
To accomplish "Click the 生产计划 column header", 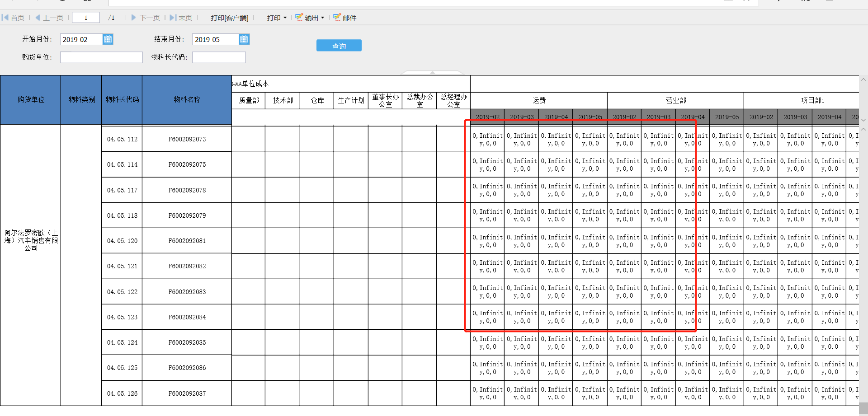I will (x=351, y=100).
